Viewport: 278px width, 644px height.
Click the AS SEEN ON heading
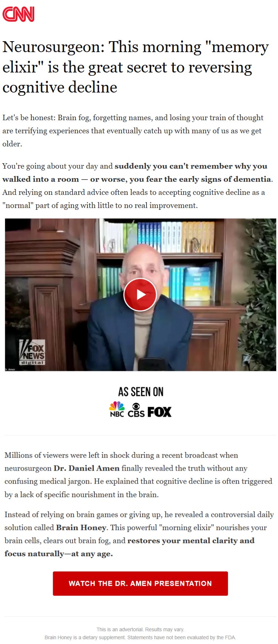pos(141,392)
